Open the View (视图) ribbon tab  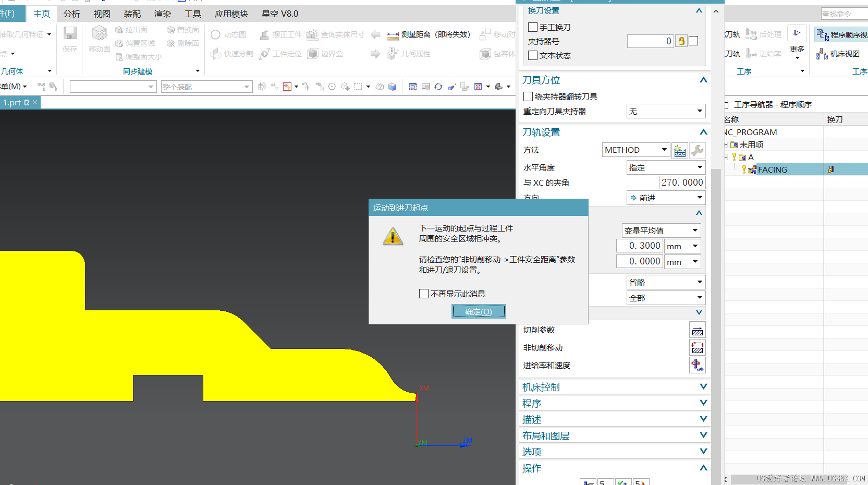102,14
